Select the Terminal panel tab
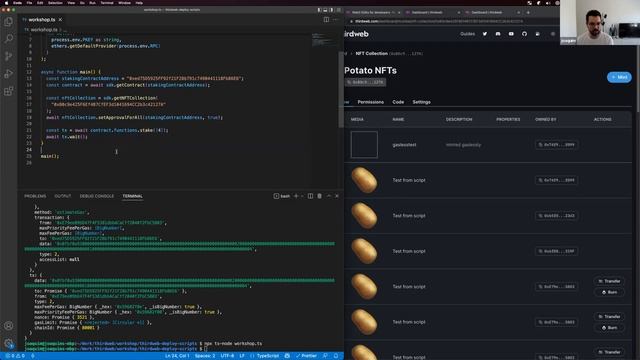The image size is (640, 360). coord(133,196)
